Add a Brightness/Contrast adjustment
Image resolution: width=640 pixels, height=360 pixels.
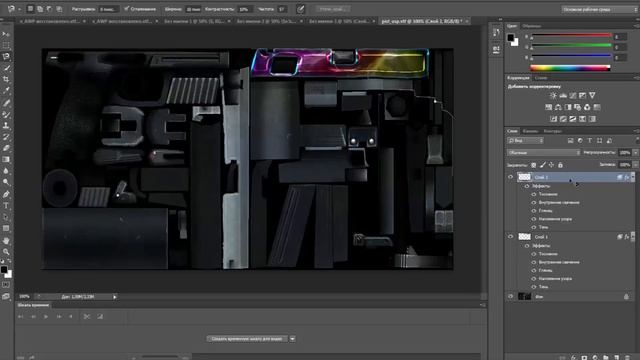coord(553,96)
